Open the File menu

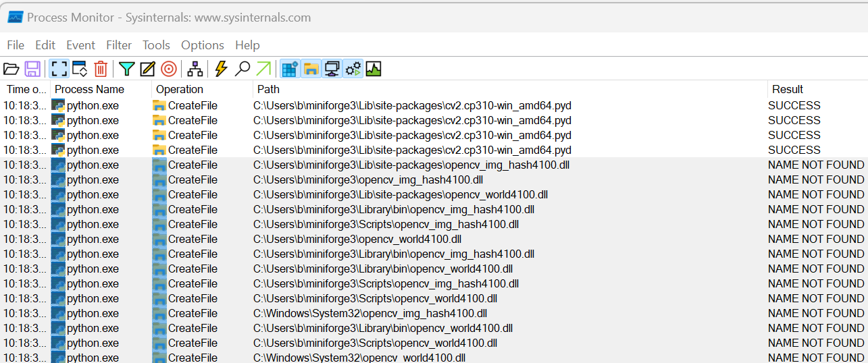(x=16, y=45)
